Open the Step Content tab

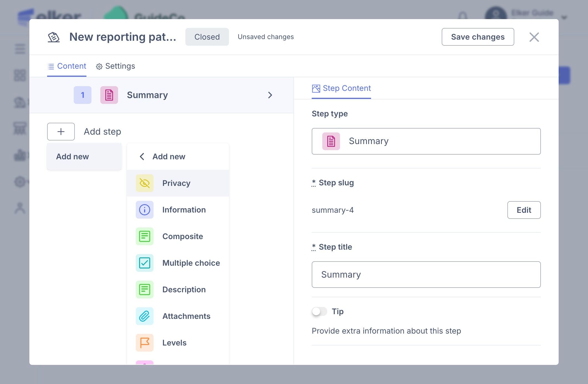click(x=341, y=88)
